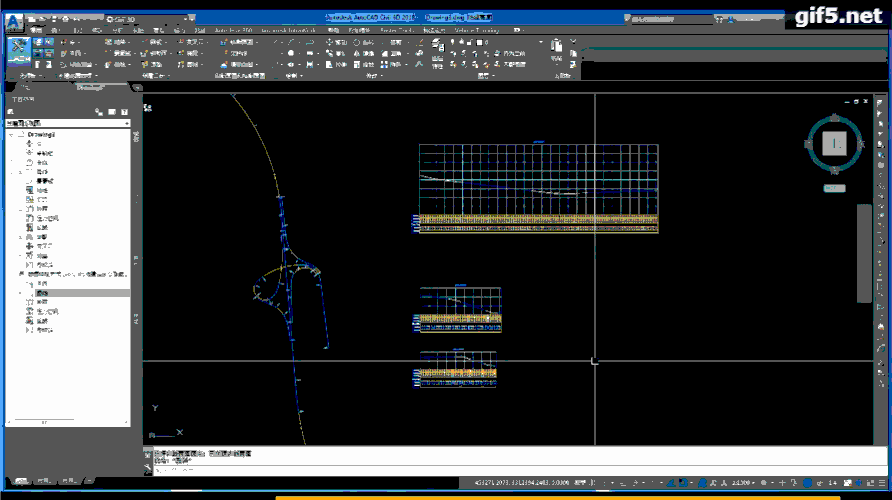Image resolution: width=892 pixels, height=500 pixels.
Task: Select the highlighted row in Toolspace tree
Action: point(68,293)
